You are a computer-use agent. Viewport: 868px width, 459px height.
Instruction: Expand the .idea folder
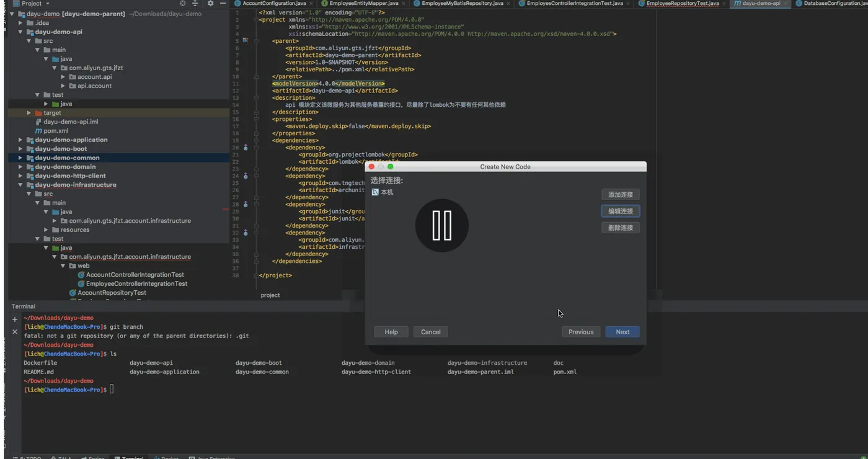tap(20, 23)
